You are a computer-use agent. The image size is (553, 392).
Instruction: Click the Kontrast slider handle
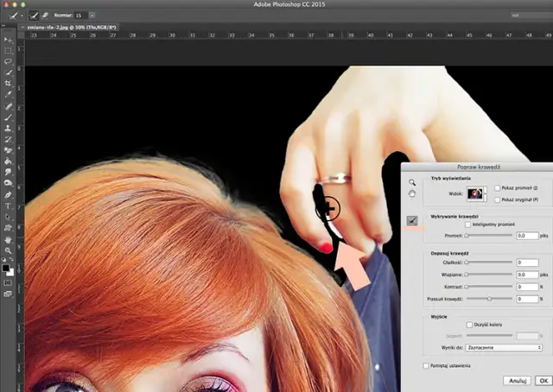coord(467,287)
